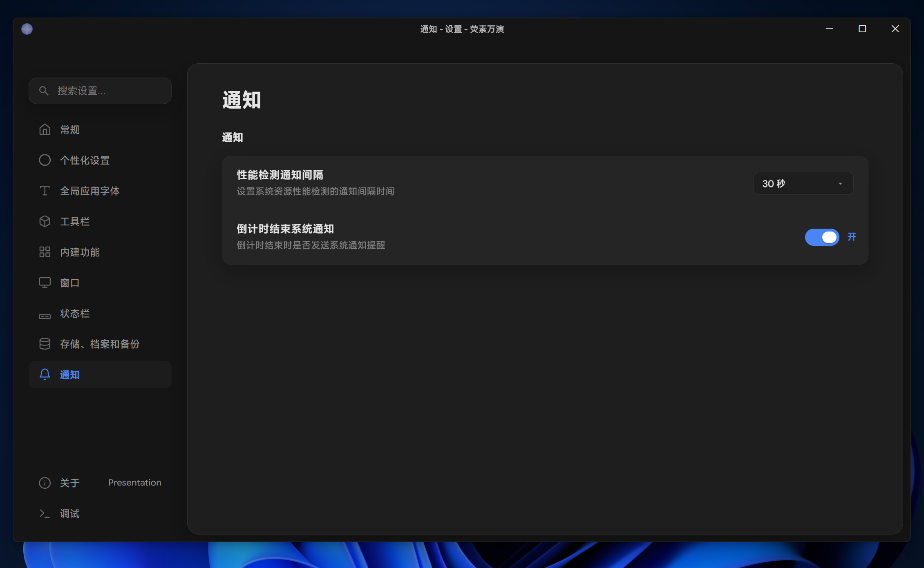Select the 窗口 sidebar entry
924x568 pixels.
[x=100, y=283]
